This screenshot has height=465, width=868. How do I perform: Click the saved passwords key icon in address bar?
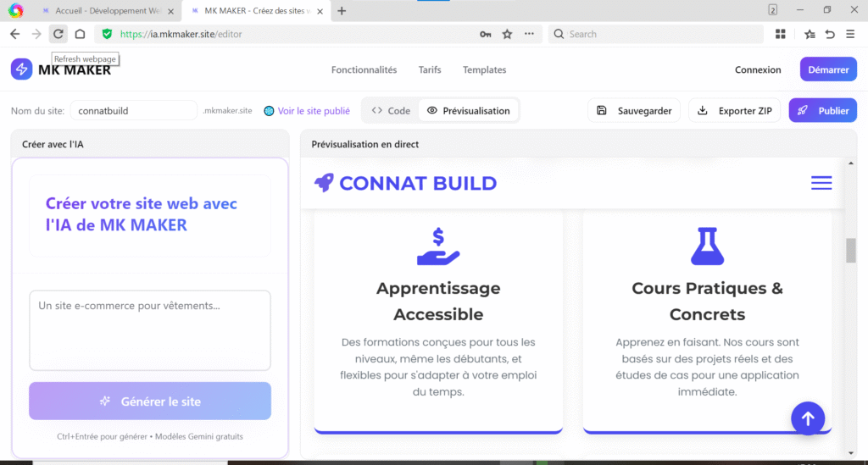click(x=486, y=34)
